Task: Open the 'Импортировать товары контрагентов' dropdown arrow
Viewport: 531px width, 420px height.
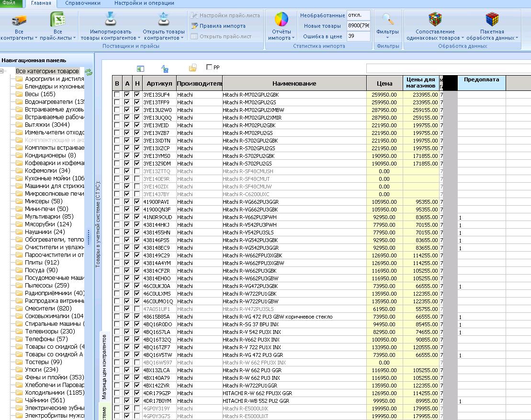Action: point(139,38)
